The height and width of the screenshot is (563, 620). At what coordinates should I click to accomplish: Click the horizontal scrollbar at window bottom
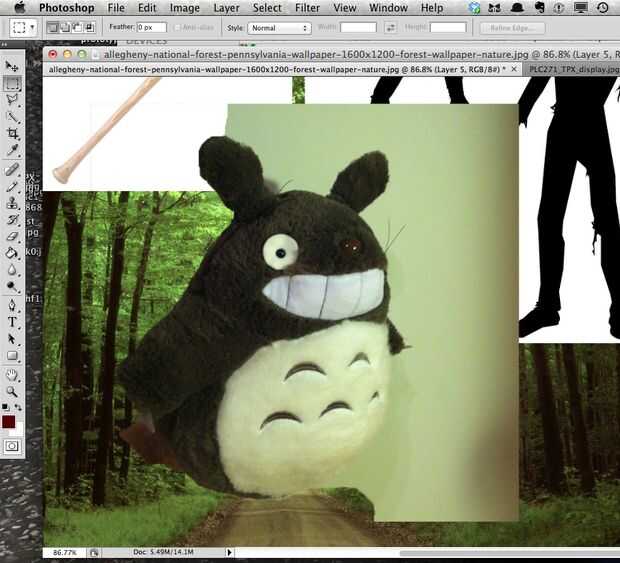coord(510,553)
